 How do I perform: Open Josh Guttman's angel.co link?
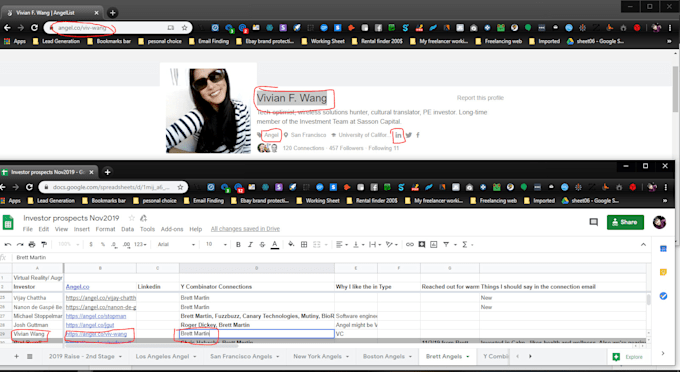click(90, 325)
